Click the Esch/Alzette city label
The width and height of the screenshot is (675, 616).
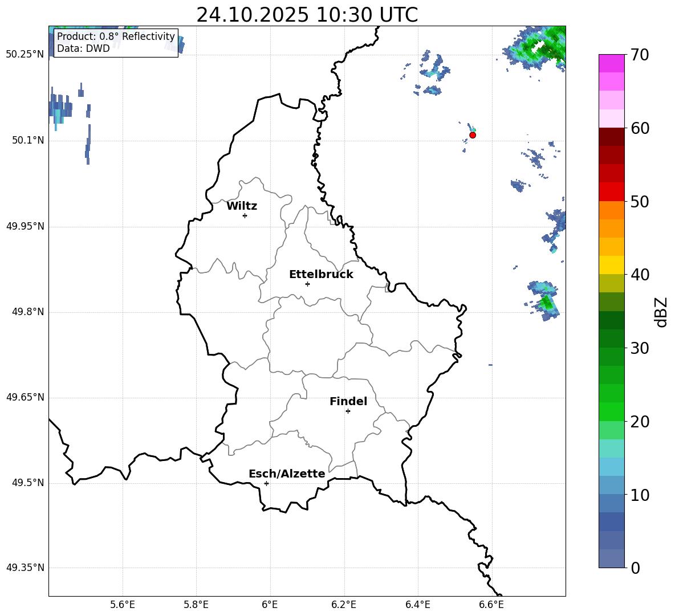point(287,474)
